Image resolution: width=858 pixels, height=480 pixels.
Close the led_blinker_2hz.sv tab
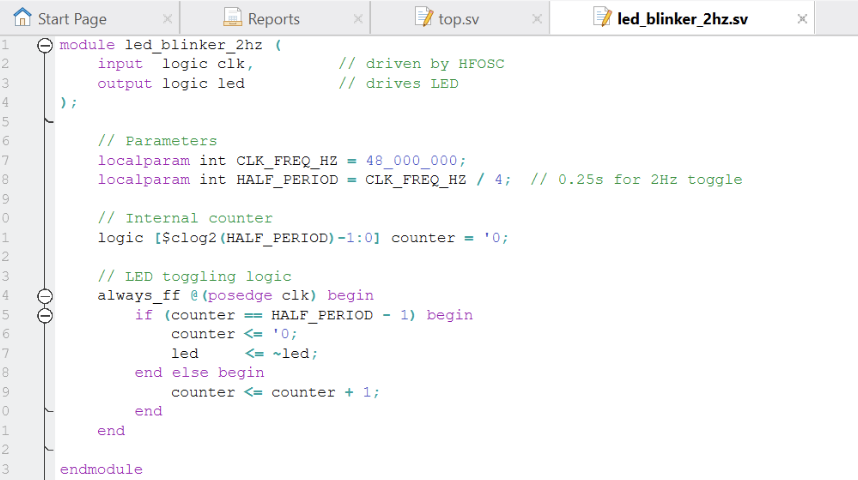802,19
